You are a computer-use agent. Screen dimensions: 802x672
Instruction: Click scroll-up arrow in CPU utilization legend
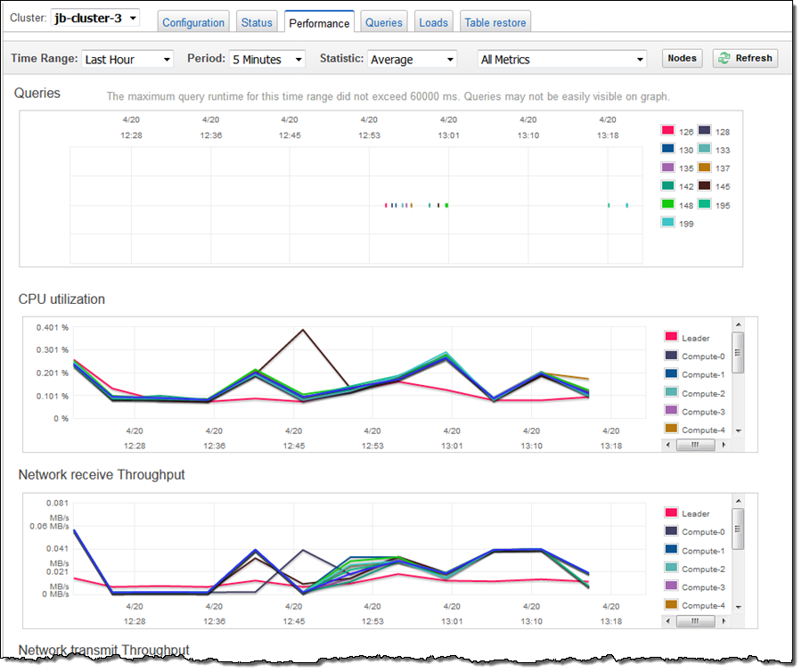(x=738, y=325)
